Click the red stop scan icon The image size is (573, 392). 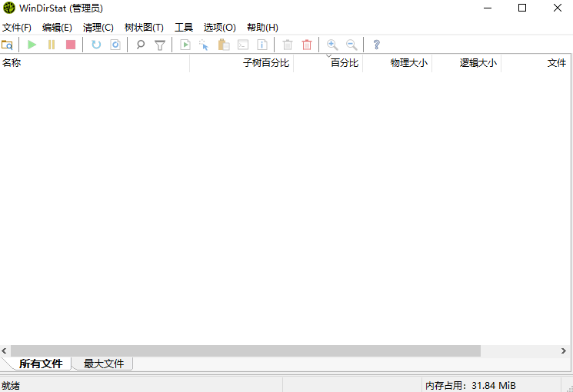point(71,45)
